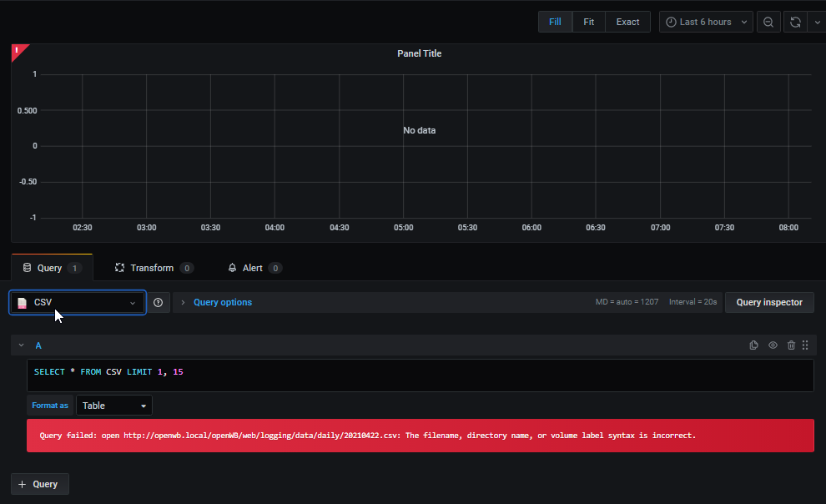Select the Fit view mode
826x504 pixels.
pyautogui.click(x=589, y=22)
